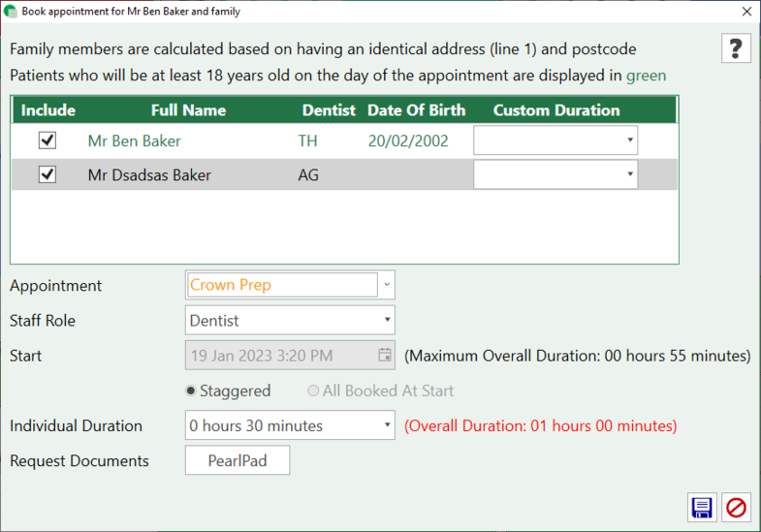Screen dimensions: 761x532
Task: Click the Full Name column header
Action: coord(188,110)
